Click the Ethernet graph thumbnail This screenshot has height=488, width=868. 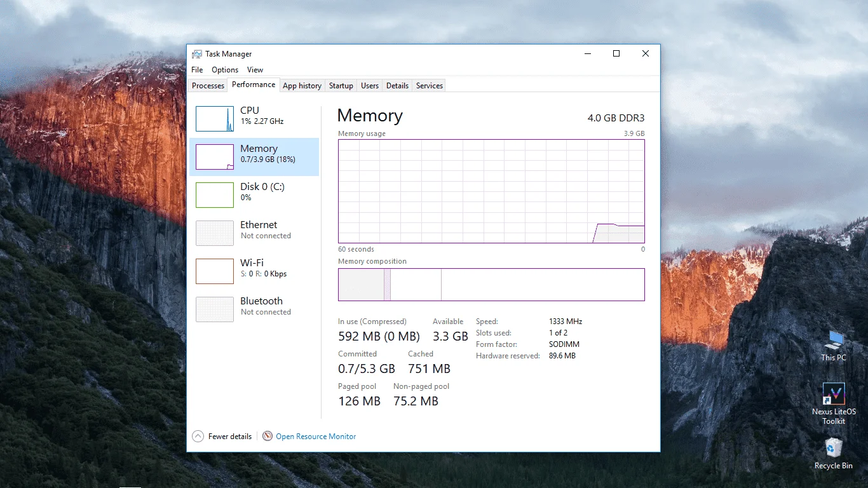[x=215, y=233]
